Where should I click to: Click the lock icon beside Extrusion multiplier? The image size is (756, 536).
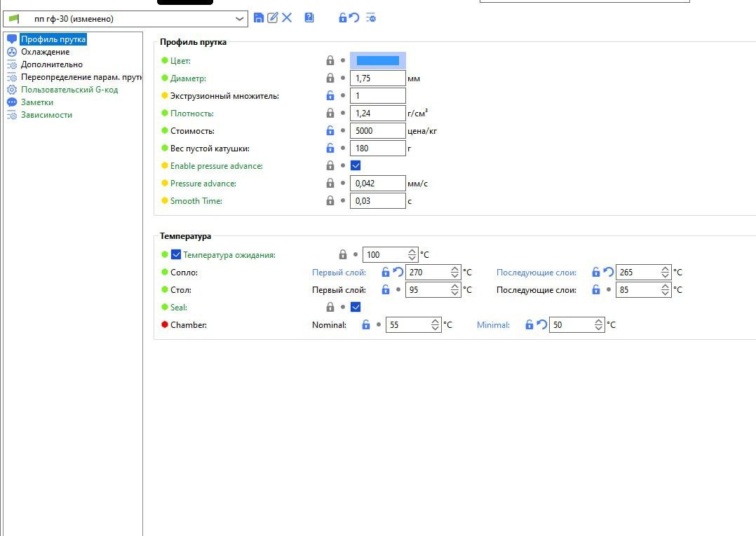pos(330,96)
